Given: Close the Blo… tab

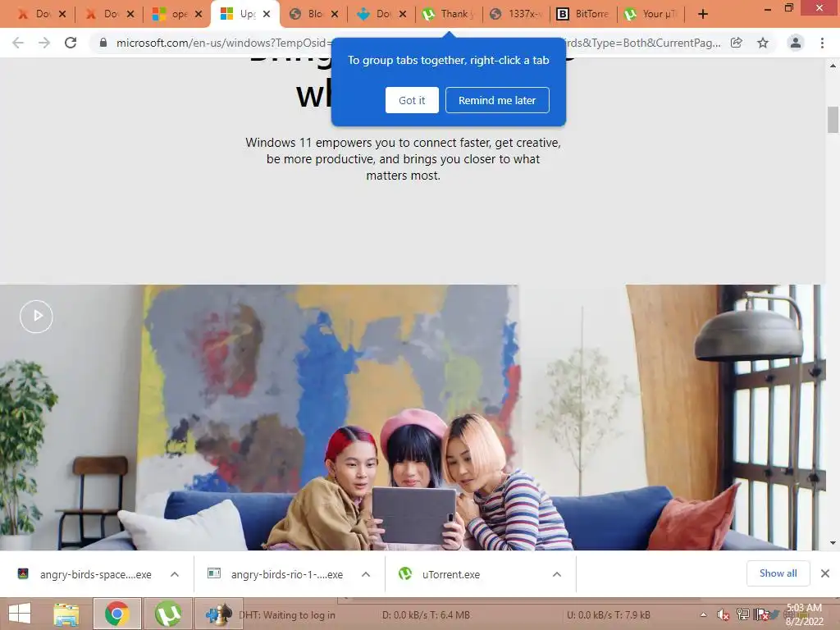Looking at the screenshot, I should pos(335,14).
